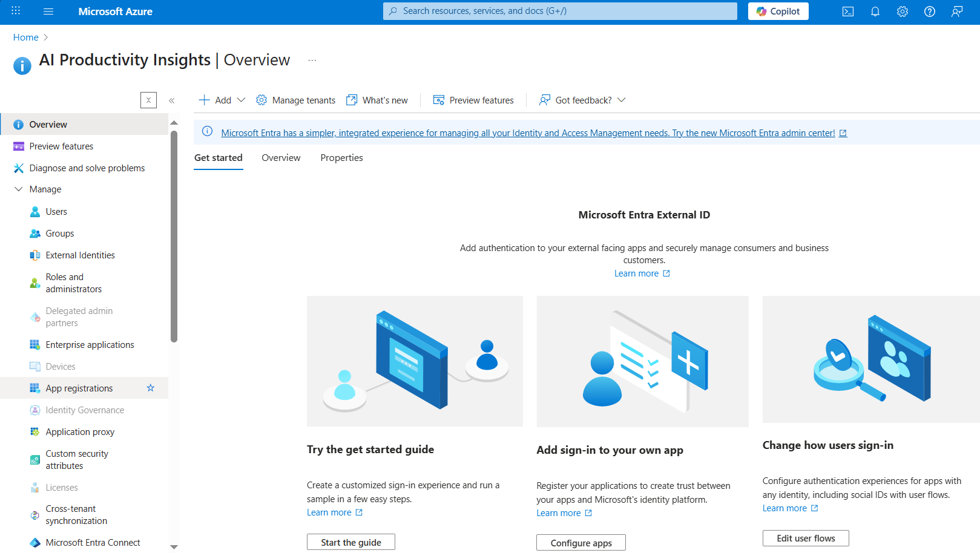Favorite App registrations with the star
Viewport: 980px width, 553px height.
[151, 388]
